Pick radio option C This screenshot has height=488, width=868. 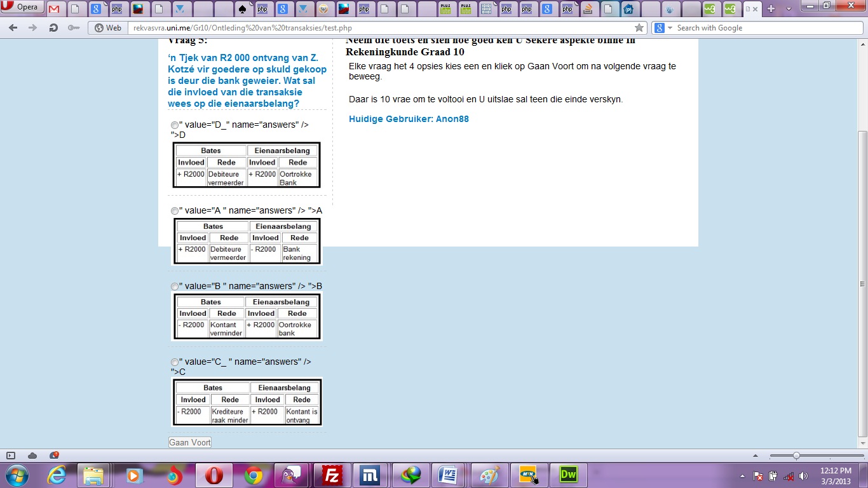pos(175,362)
